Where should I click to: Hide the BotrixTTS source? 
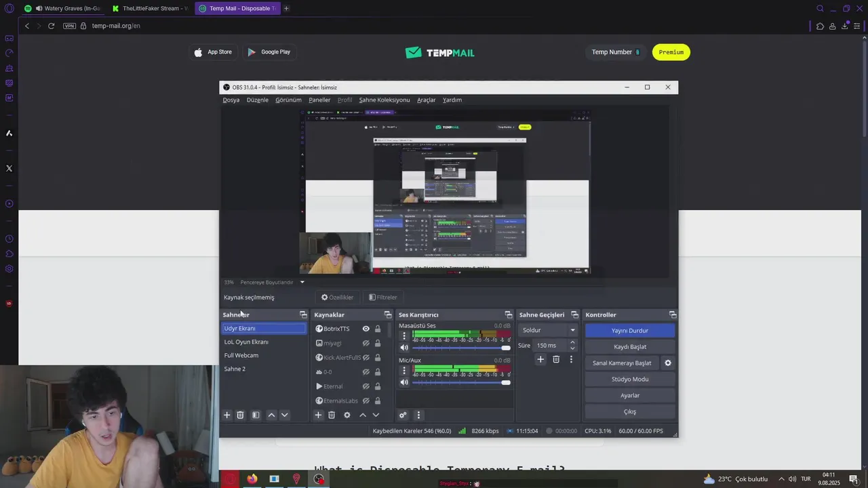pos(366,329)
